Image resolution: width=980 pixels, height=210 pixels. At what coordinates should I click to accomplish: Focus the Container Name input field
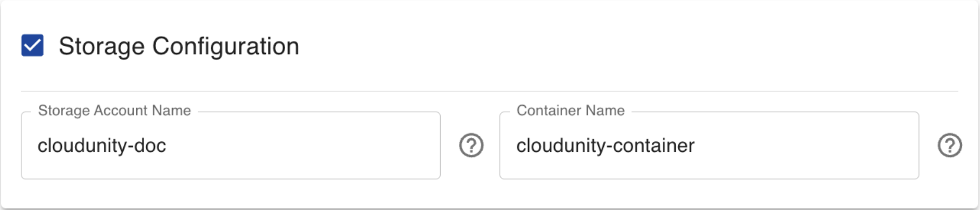click(708, 146)
